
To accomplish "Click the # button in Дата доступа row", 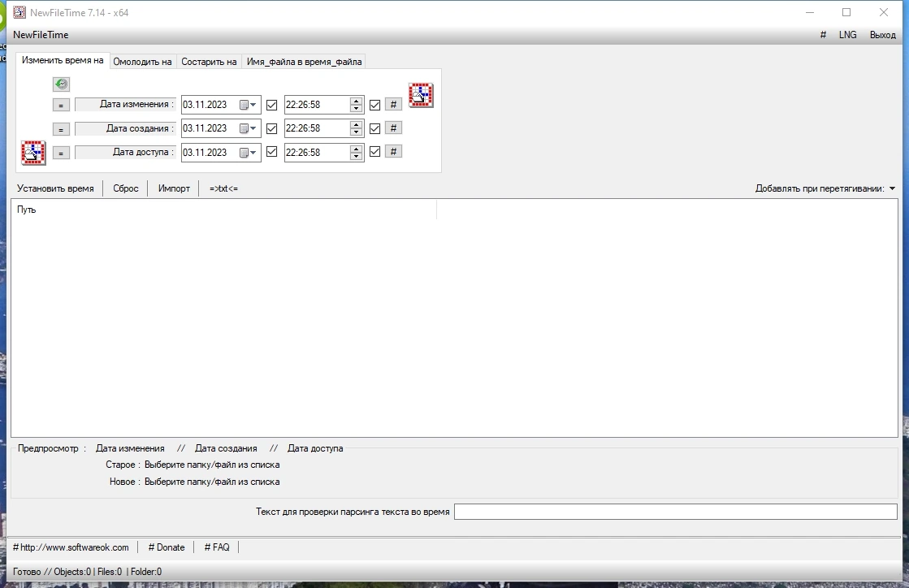I will 393,152.
